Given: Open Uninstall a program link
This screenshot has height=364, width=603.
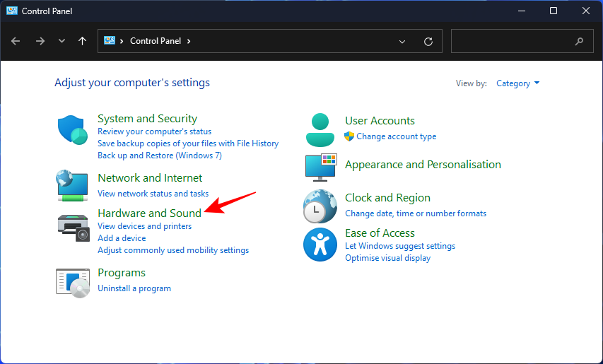Looking at the screenshot, I should 134,288.
